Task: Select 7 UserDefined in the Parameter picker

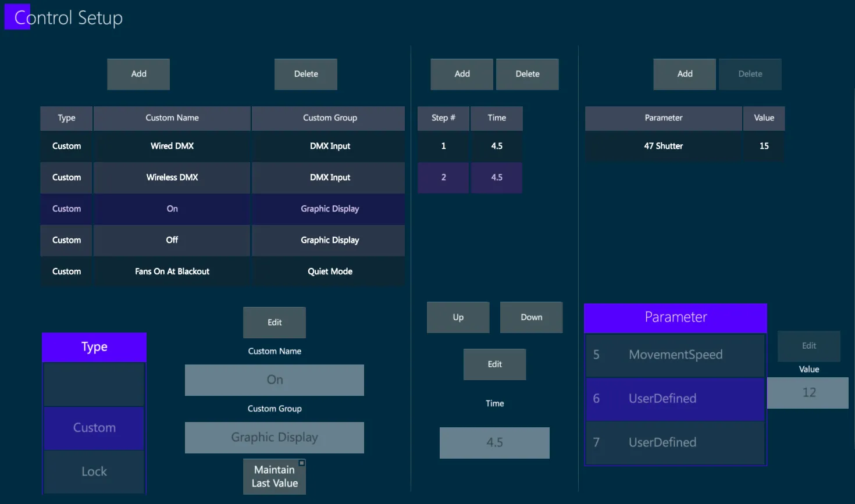Action: 675,442
